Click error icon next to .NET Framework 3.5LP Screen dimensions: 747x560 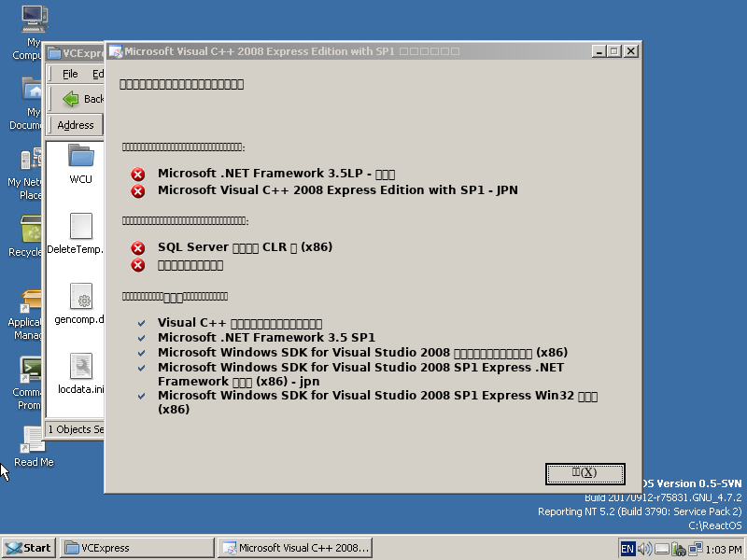pos(138,175)
